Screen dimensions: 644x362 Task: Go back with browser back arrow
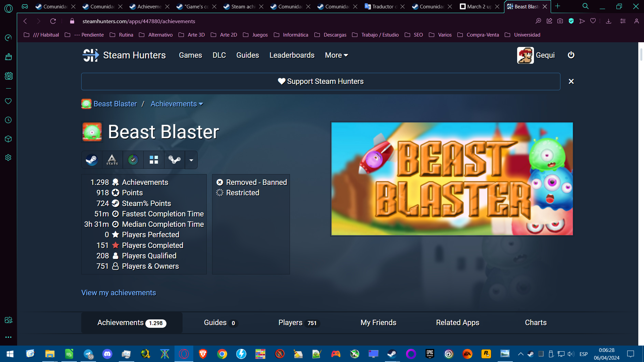click(25, 21)
